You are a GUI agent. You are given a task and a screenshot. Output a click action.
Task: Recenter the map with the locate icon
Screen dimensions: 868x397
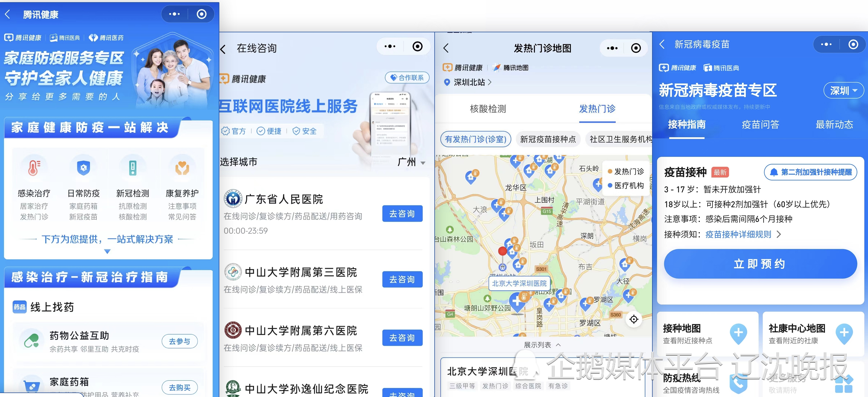[634, 319]
